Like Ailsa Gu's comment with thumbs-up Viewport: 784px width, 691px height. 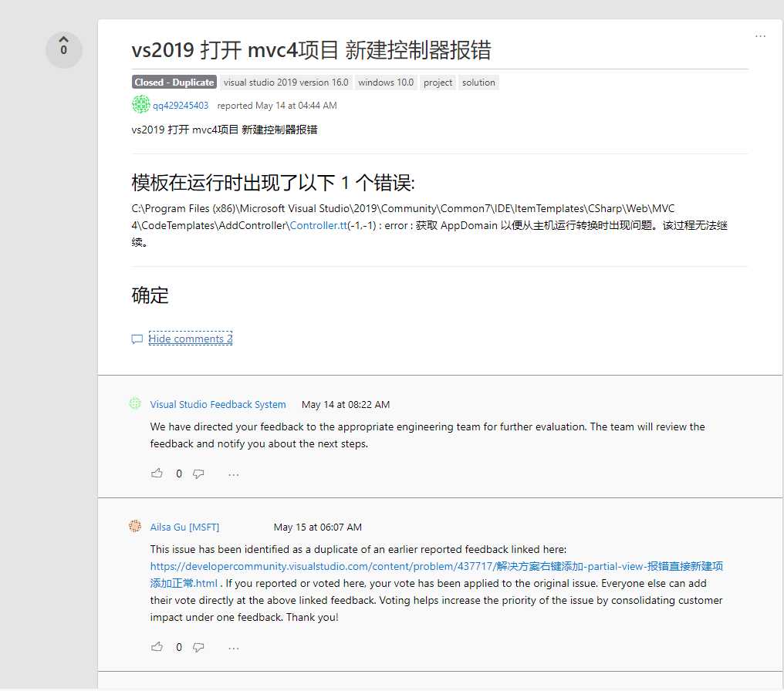point(157,646)
